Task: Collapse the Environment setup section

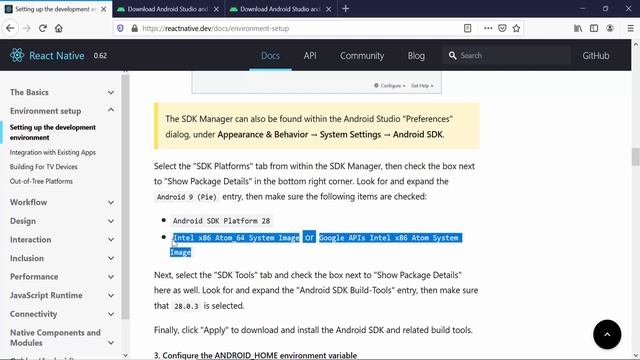Action: 62,111
